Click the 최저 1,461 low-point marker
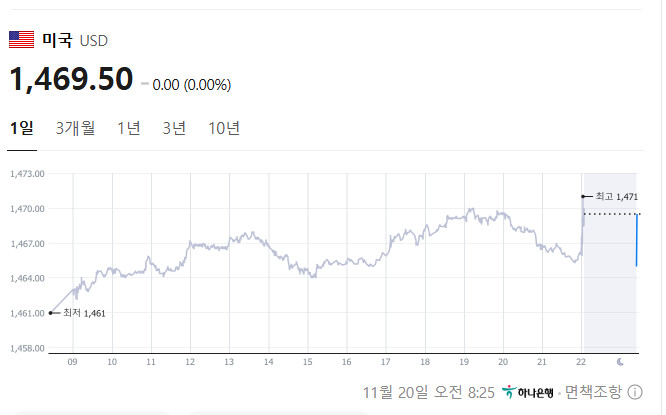The image size is (666, 415). 50,313
